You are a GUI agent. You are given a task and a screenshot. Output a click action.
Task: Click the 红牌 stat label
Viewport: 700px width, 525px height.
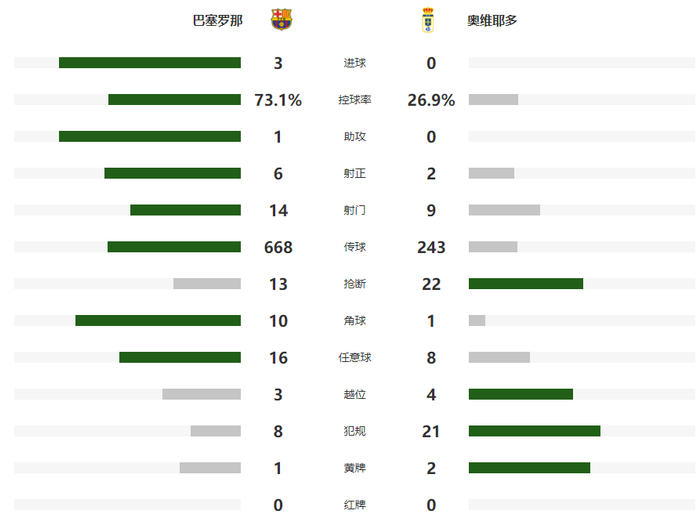[354, 505]
